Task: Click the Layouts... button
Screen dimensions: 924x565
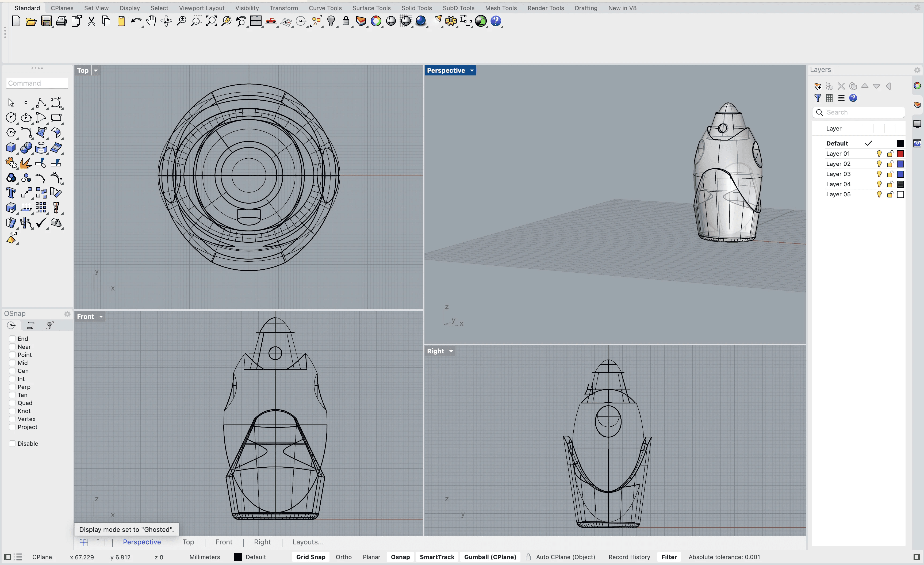Action: (x=308, y=542)
